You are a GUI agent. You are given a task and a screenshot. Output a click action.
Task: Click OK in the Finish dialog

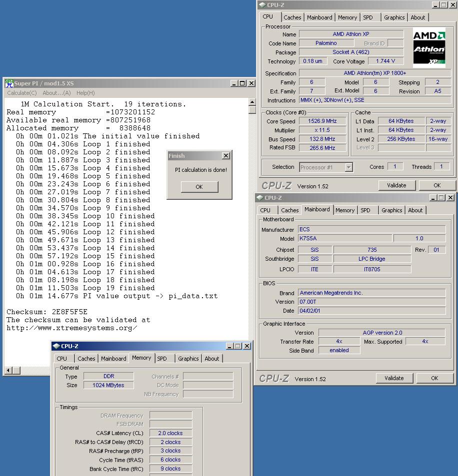point(199,187)
